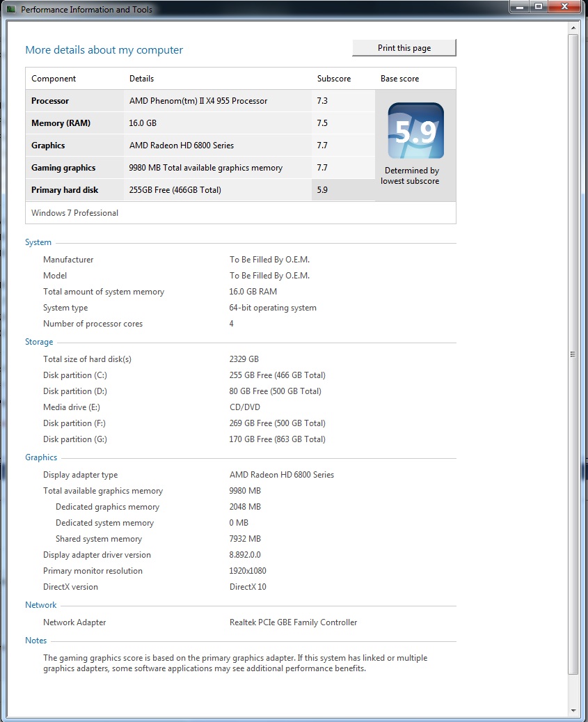Click the Processor subscore 7.3
Screen dimensions: 588x722
click(x=322, y=101)
